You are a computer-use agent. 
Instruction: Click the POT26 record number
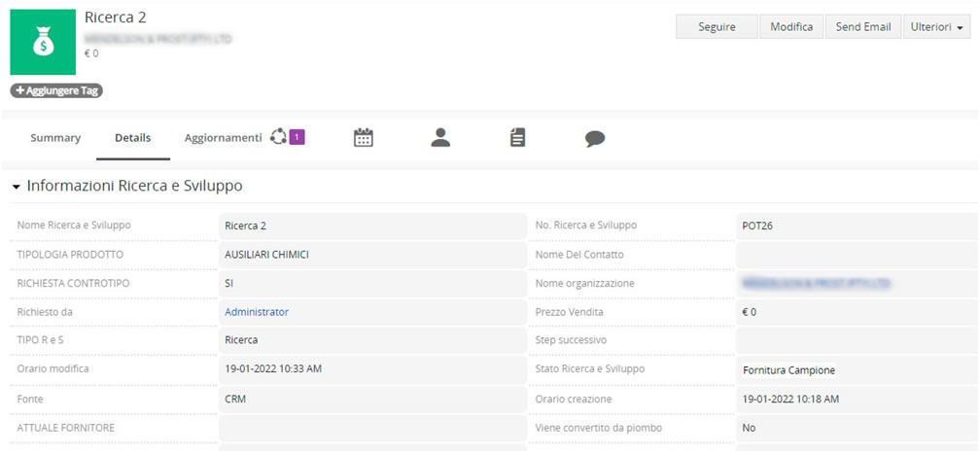coord(757,226)
